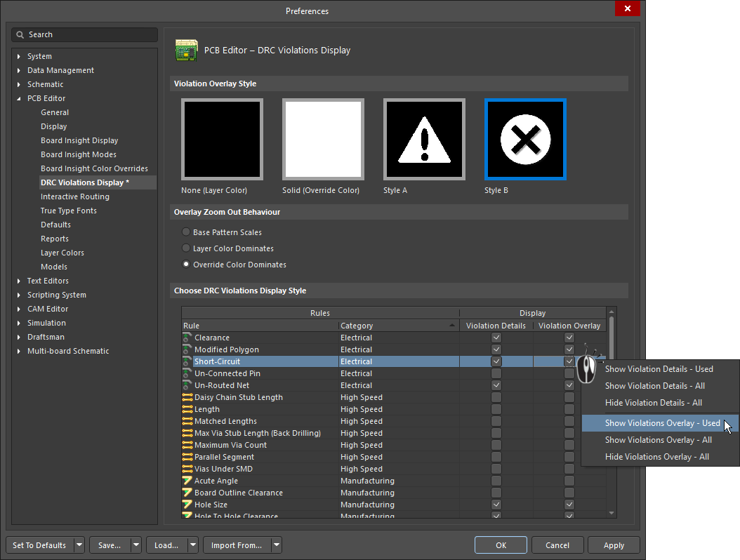Click the PCB Editor header board icon
This screenshot has width=740, height=560.
(185, 51)
